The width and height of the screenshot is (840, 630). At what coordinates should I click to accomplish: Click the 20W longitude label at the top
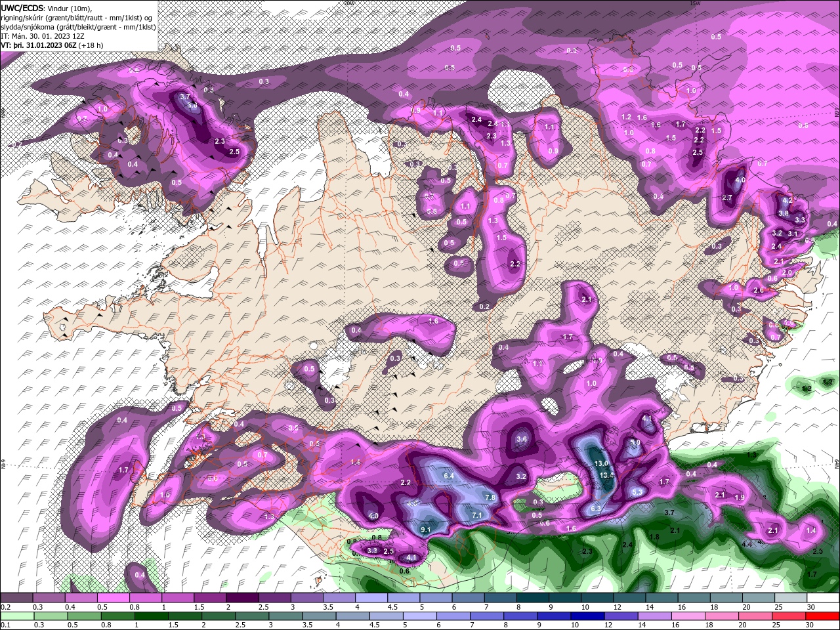pyautogui.click(x=348, y=3)
